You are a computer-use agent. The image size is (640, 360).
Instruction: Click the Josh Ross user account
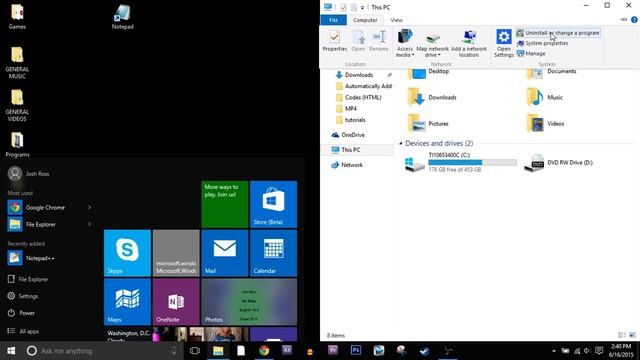(x=29, y=174)
